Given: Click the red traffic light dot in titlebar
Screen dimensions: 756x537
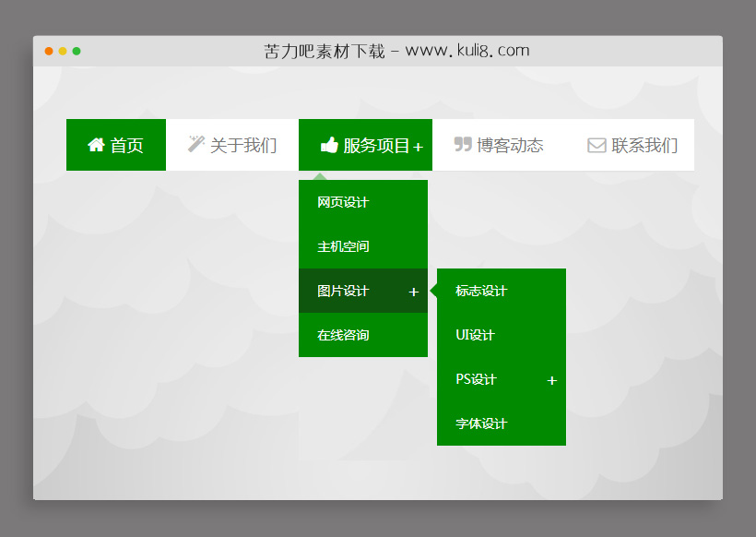Looking at the screenshot, I should [48, 53].
